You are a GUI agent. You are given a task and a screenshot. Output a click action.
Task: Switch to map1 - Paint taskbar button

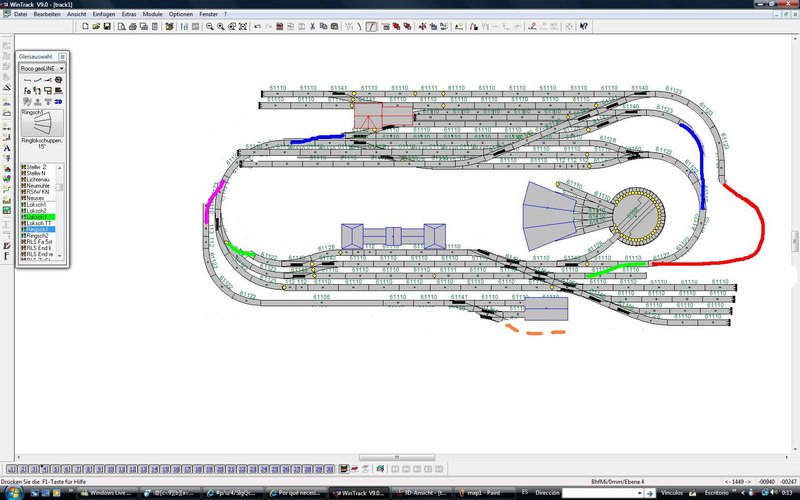click(485, 493)
